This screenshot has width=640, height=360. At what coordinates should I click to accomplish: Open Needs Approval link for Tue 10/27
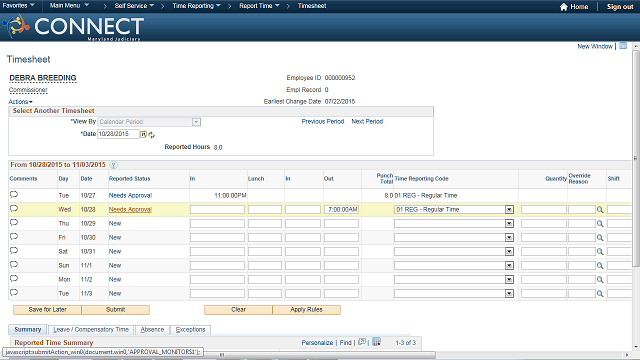pos(130,196)
